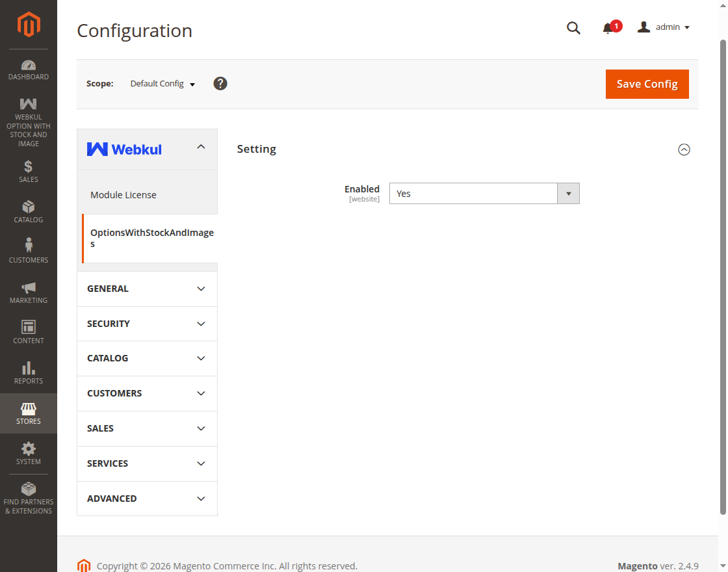Viewport: 728px width, 572px height.
Task: Expand the CUSTOMERS config section
Action: click(x=147, y=393)
